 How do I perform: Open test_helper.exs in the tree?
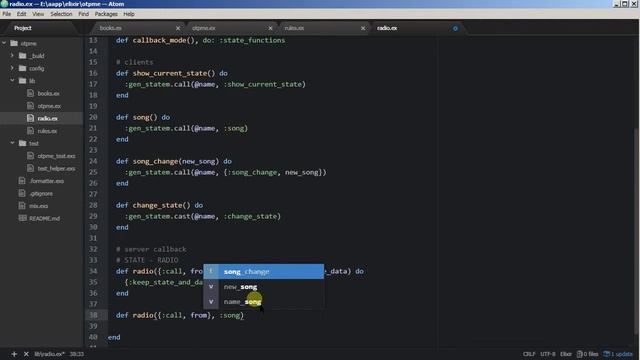tap(56, 168)
